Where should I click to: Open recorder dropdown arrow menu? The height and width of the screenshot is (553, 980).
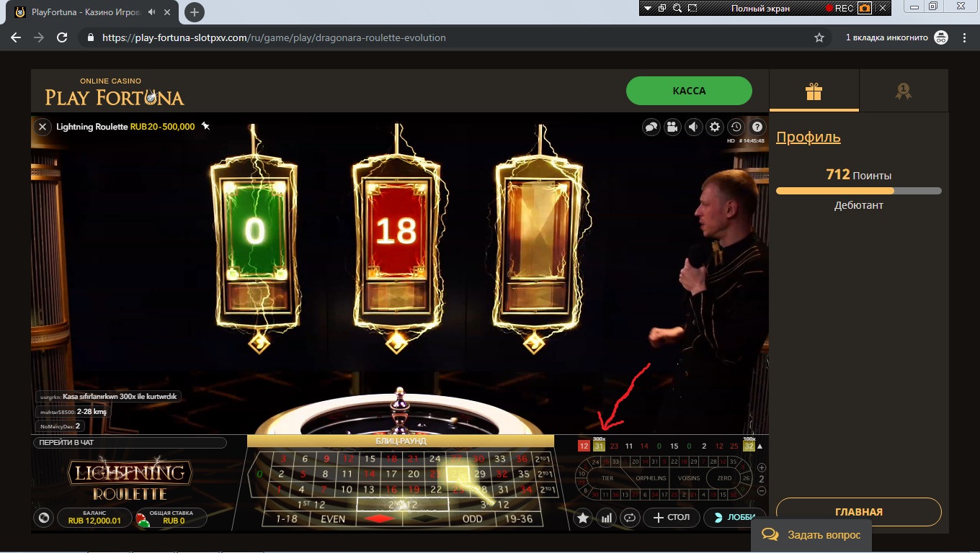649,8
